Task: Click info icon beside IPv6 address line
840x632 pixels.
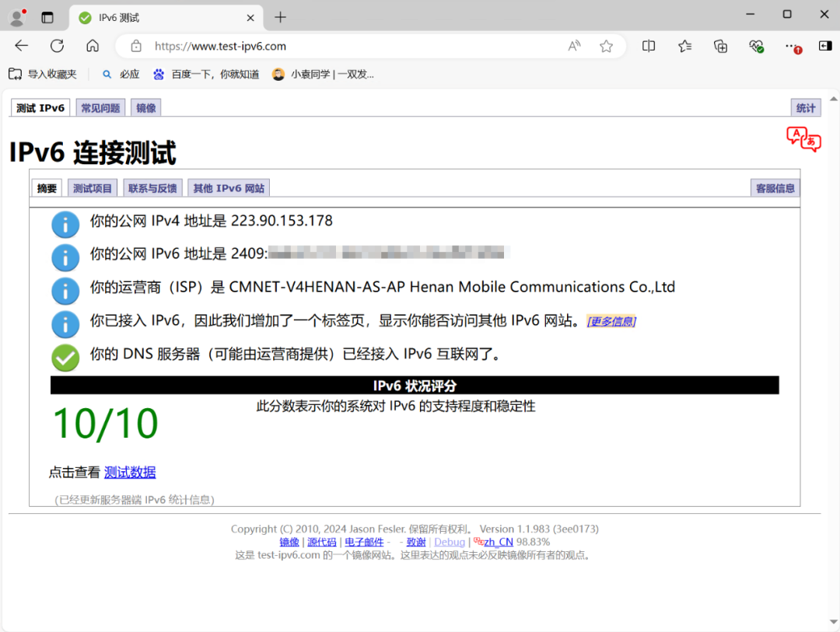Action: (65, 257)
